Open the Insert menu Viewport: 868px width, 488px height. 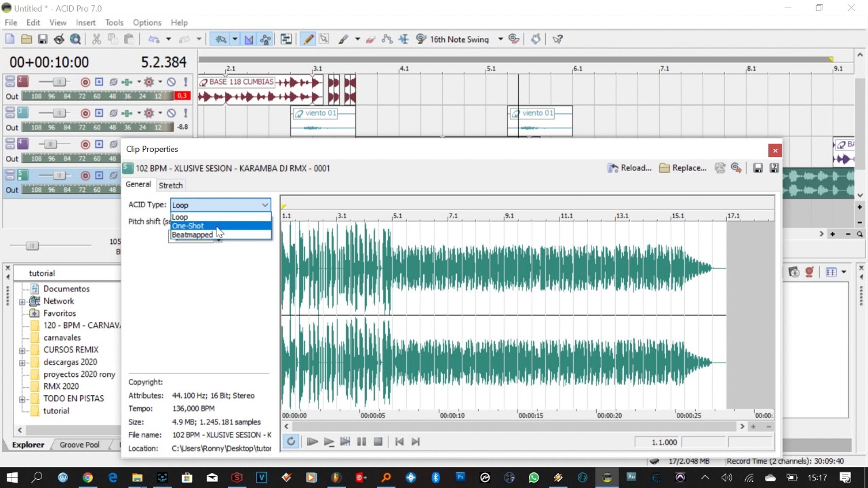pos(85,22)
